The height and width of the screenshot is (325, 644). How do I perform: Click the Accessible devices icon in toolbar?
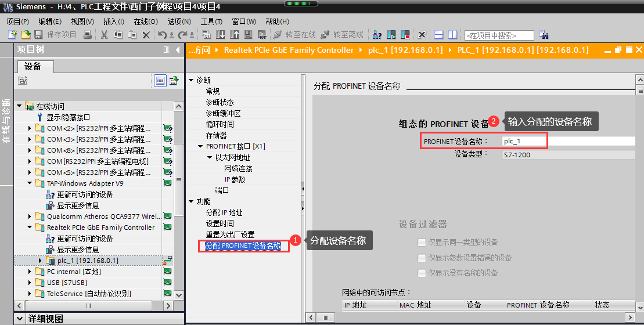tap(377, 35)
